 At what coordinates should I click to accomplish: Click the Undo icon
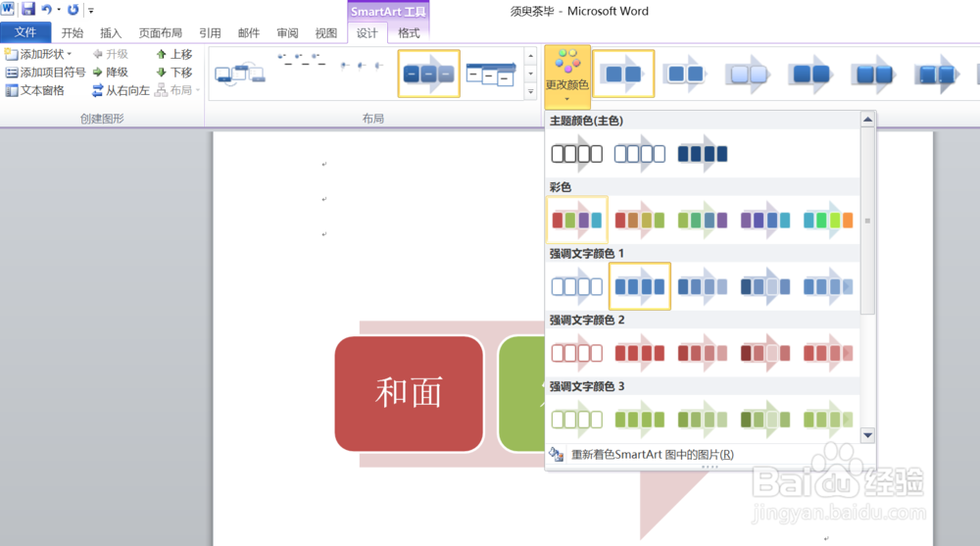click(x=46, y=10)
